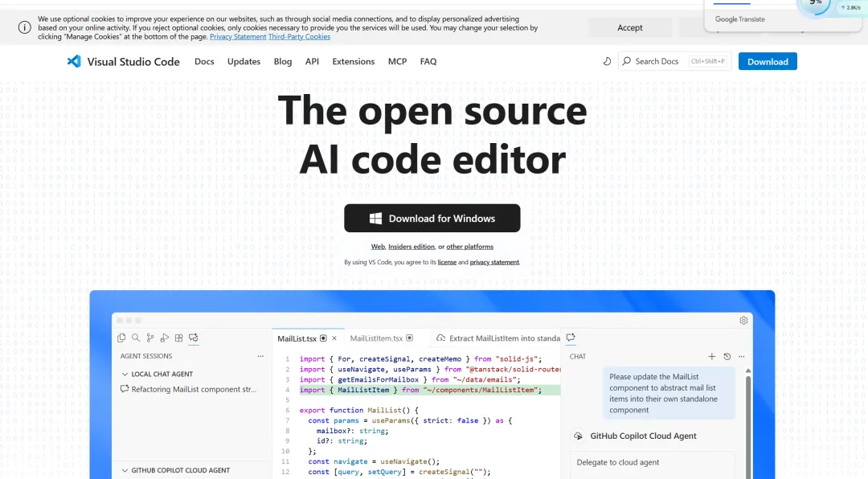Toggle the dark theme moon icon
This screenshot has width=868, height=479.
point(607,61)
